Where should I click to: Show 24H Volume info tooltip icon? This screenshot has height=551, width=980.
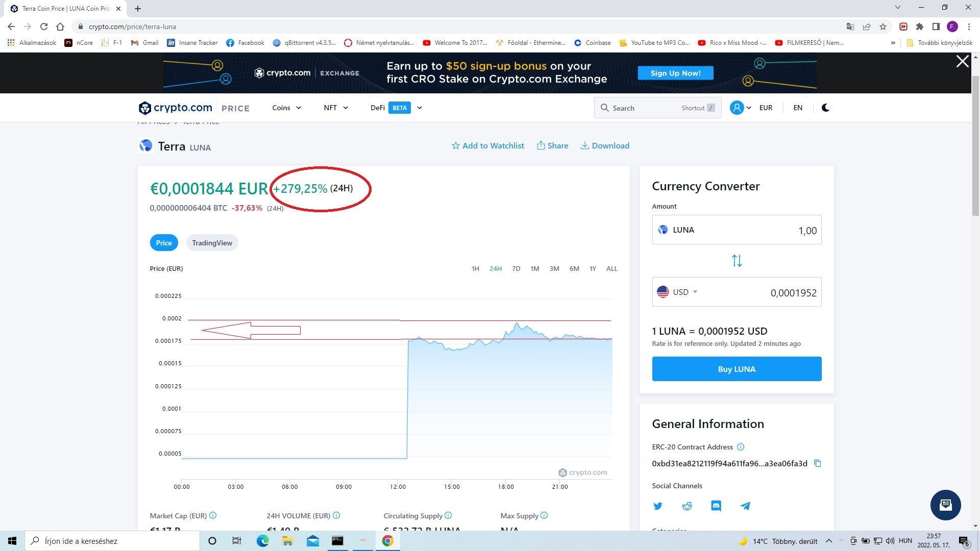[336, 516]
